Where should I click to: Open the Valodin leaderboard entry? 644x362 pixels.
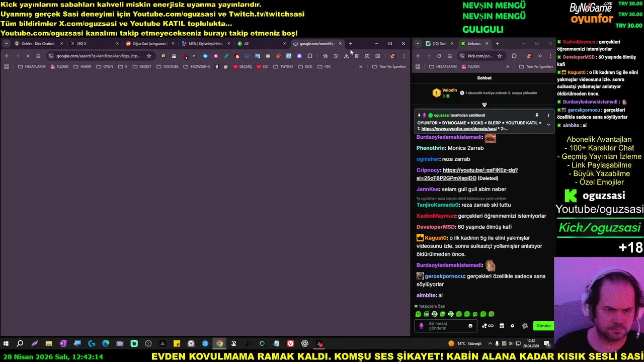(445, 93)
